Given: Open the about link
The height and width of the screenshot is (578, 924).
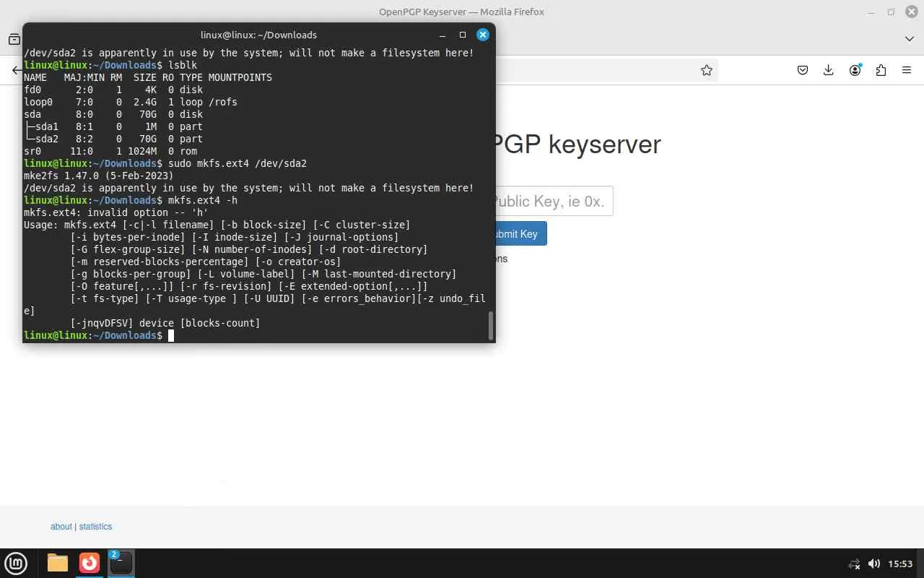Looking at the screenshot, I should (61, 527).
